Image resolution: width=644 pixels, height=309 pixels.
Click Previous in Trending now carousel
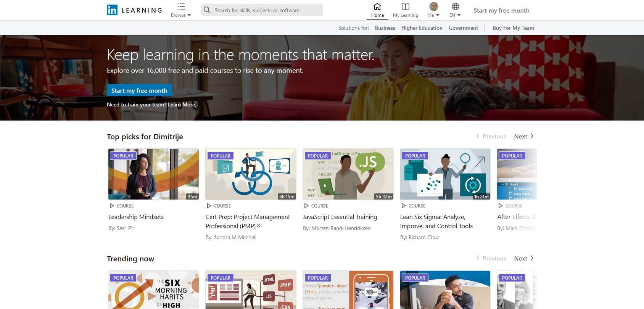point(491,258)
